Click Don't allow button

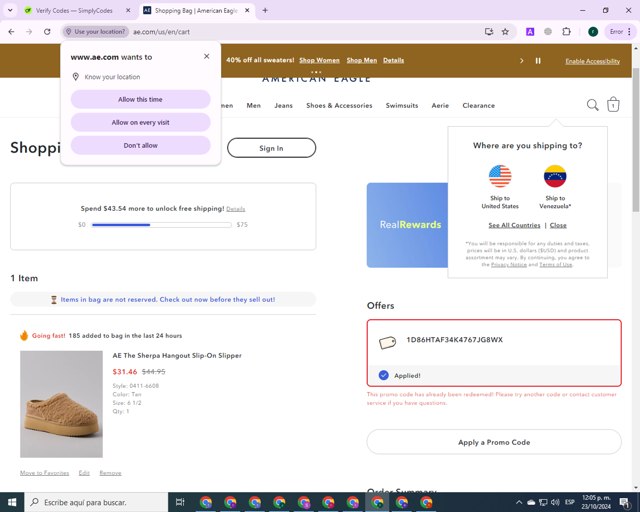[140, 145]
